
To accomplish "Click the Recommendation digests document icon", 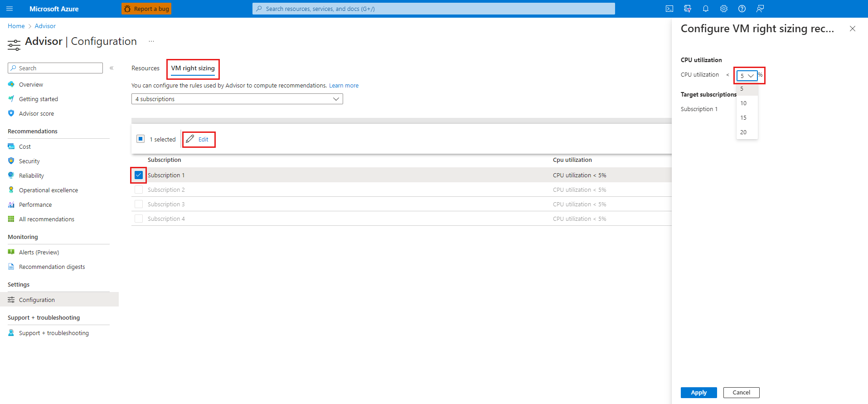I will click(x=11, y=267).
